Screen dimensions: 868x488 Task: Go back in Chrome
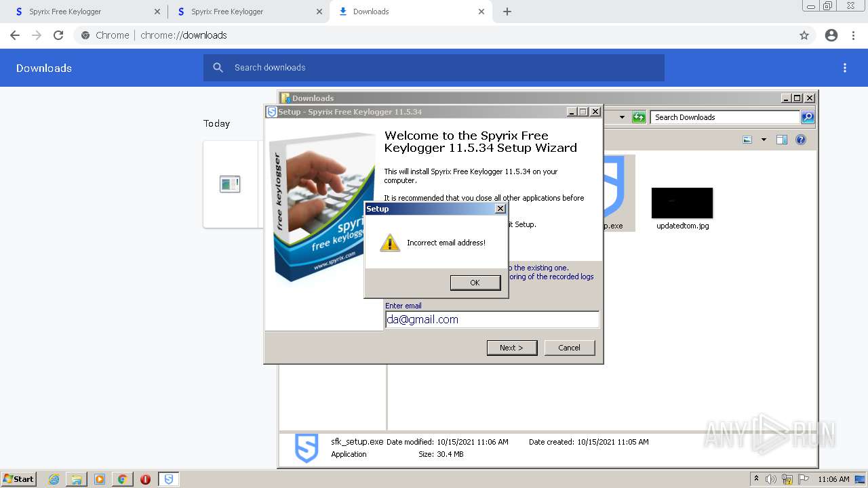coord(15,35)
